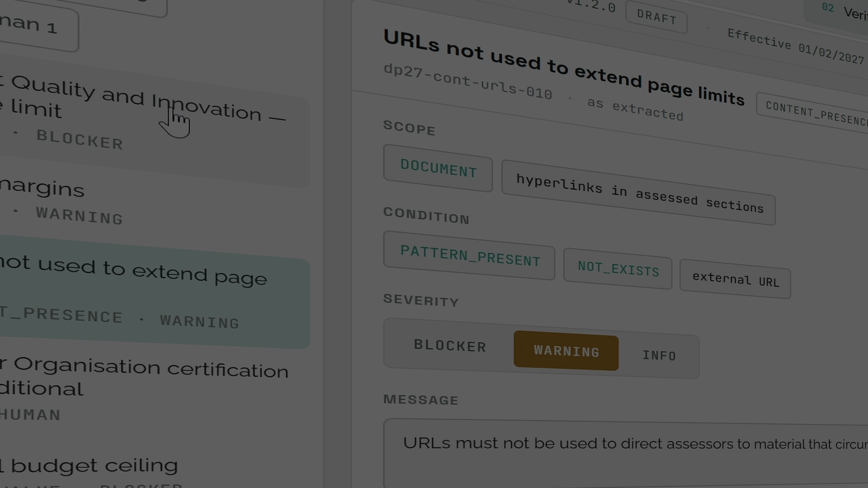Click the NOT_EXISTS condition chip
Viewport: 868px width, 488px height.
(x=618, y=268)
